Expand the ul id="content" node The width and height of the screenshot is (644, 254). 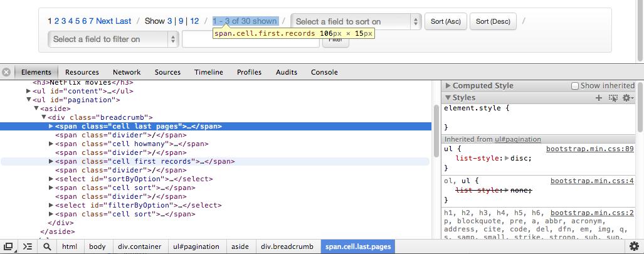[x=28, y=91]
